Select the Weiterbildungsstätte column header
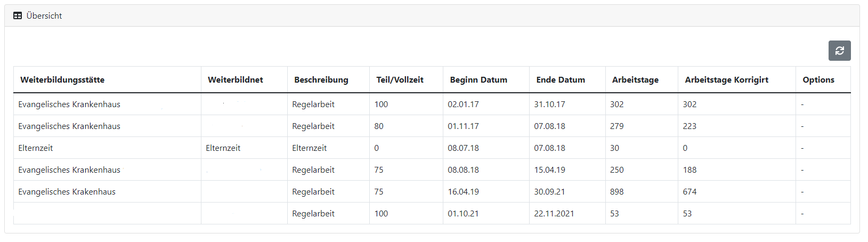This screenshot has width=868, height=242. click(x=62, y=80)
